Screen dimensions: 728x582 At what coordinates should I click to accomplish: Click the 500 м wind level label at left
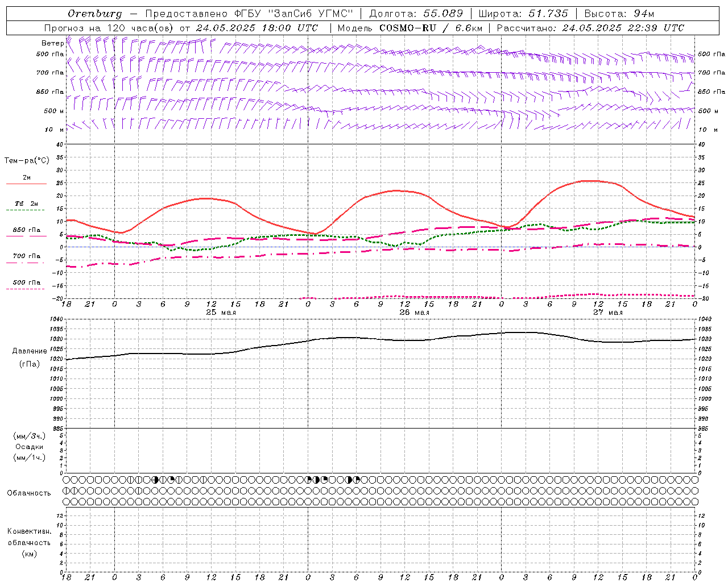54,111
